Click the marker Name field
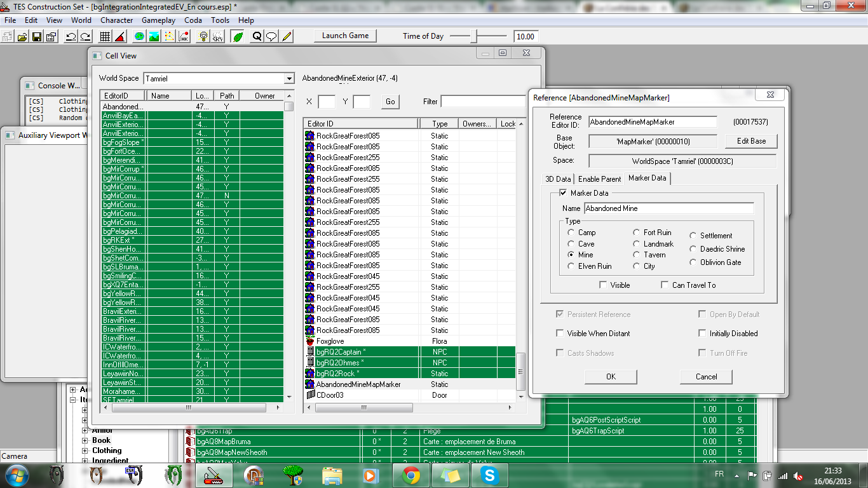Viewport: 868px width, 488px height. pyautogui.click(x=669, y=208)
